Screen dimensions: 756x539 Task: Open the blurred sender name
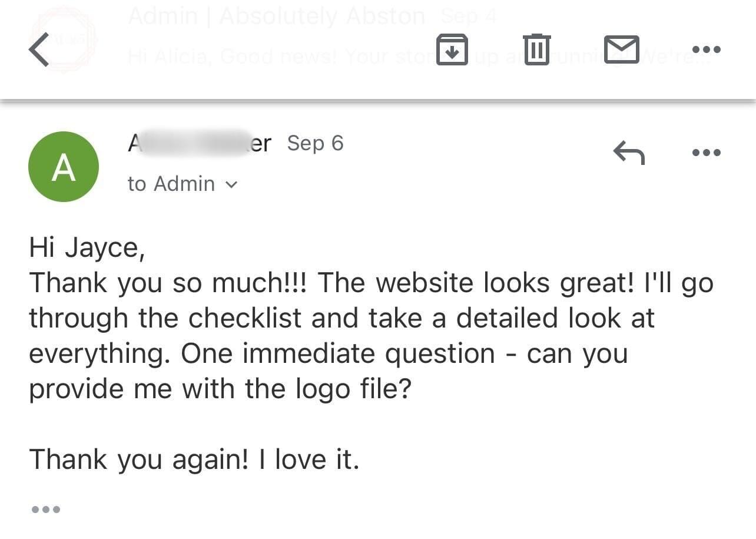click(x=200, y=143)
